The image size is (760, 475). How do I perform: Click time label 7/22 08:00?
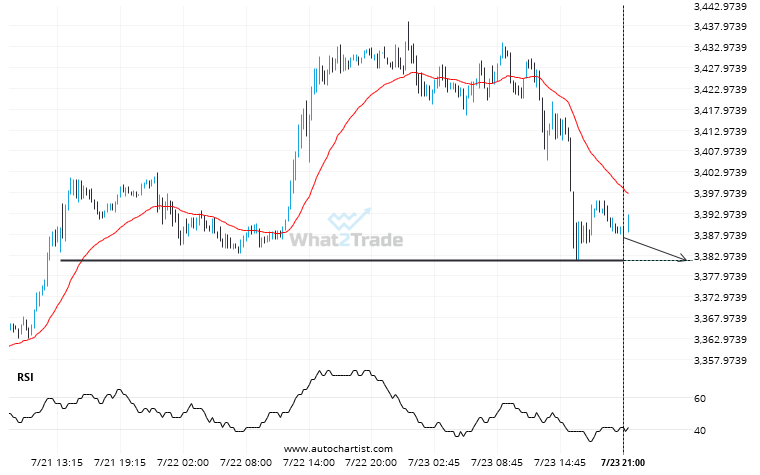(x=246, y=462)
